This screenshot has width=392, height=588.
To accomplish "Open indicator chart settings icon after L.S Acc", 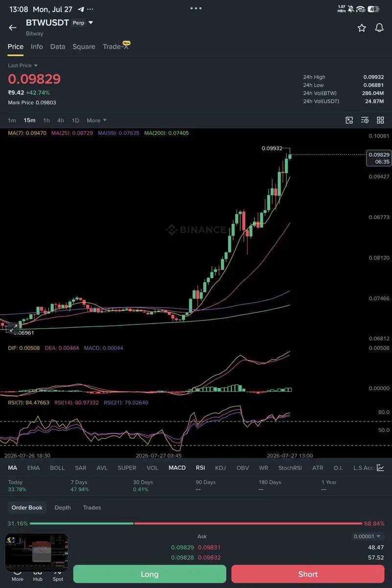I will (380, 468).
